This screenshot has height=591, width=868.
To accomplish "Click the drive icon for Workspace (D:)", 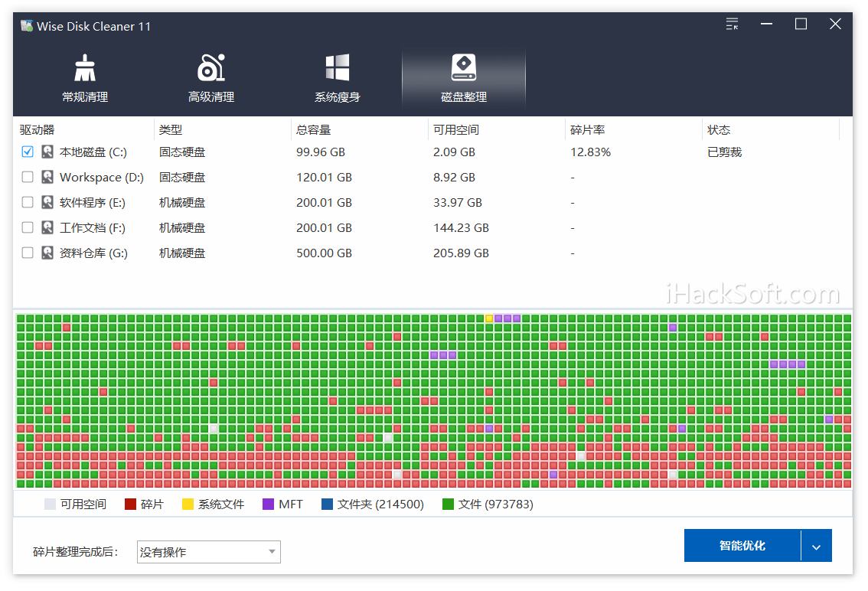I will 47,178.
